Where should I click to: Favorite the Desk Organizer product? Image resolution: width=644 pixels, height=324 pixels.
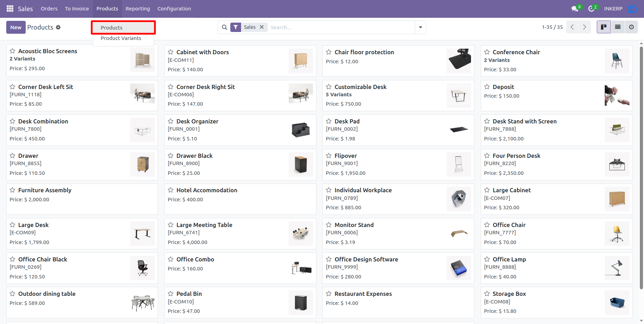(171, 121)
